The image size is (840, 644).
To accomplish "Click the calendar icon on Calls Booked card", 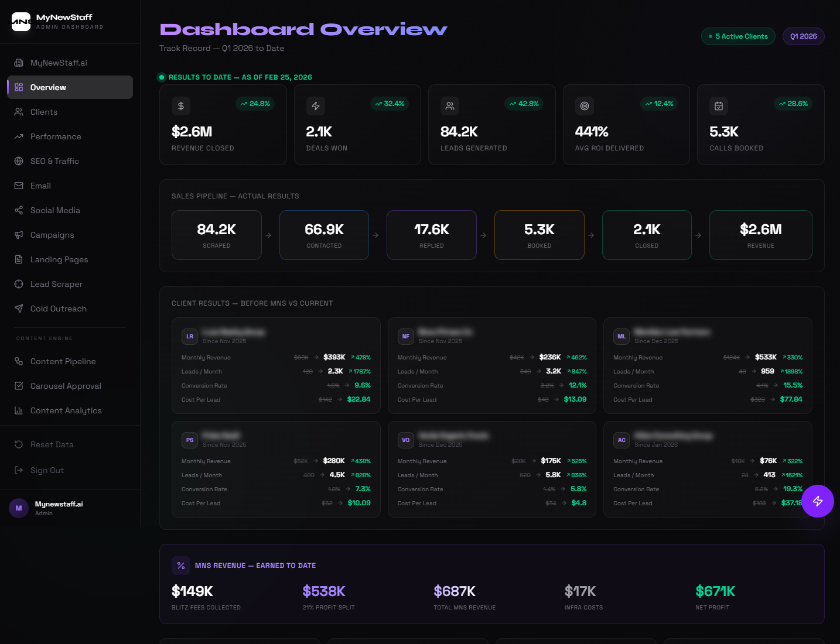I will pyautogui.click(x=719, y=106).
